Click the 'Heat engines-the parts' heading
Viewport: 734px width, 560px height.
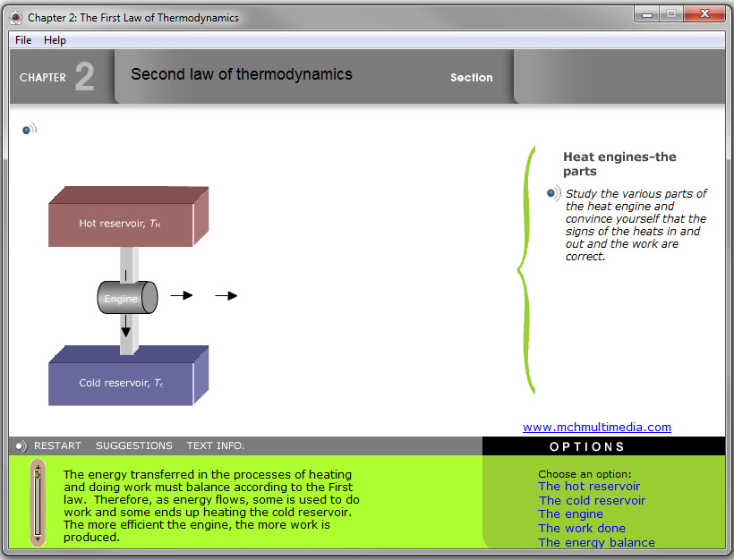pos(619,164)
